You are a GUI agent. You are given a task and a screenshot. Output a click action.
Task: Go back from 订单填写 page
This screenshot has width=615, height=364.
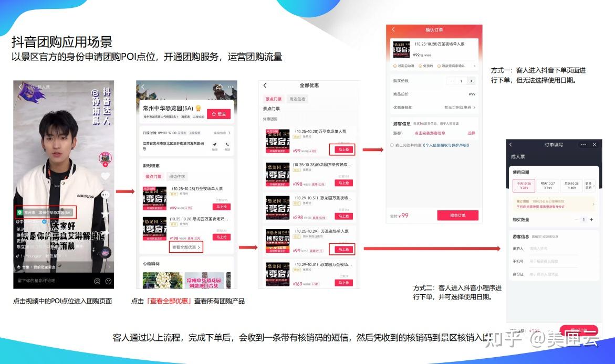[510, 145]
